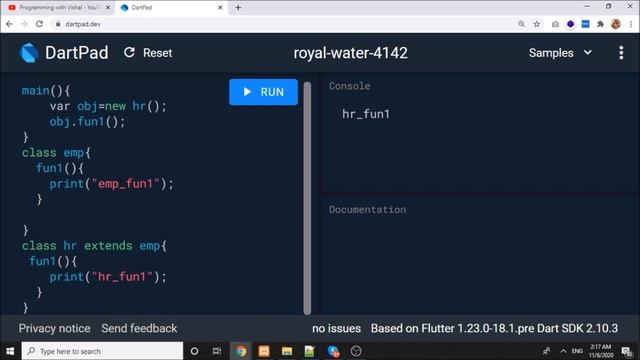Go forward in browser history
640x360 pixels.
coord(24,24)
